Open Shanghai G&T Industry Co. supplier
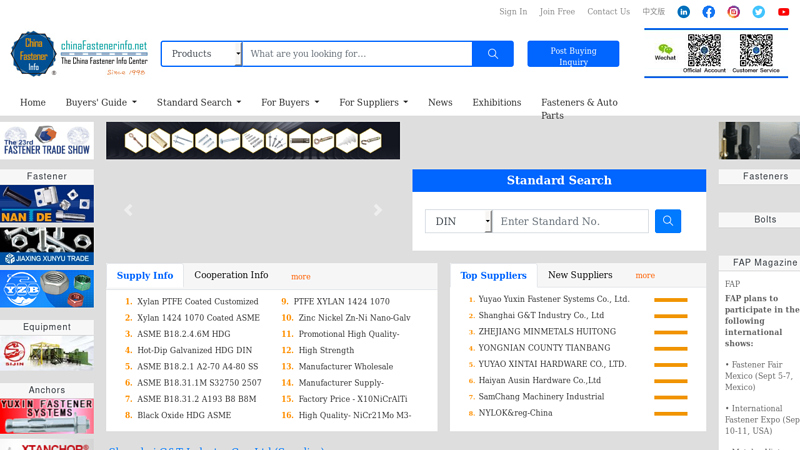The height and width of the screenshot is (450, 800). [541, 315]
